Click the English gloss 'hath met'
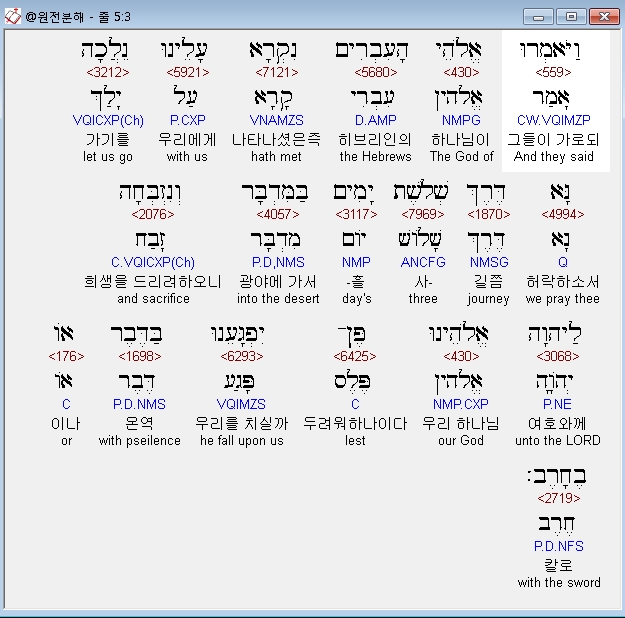 tap(276, 157)
